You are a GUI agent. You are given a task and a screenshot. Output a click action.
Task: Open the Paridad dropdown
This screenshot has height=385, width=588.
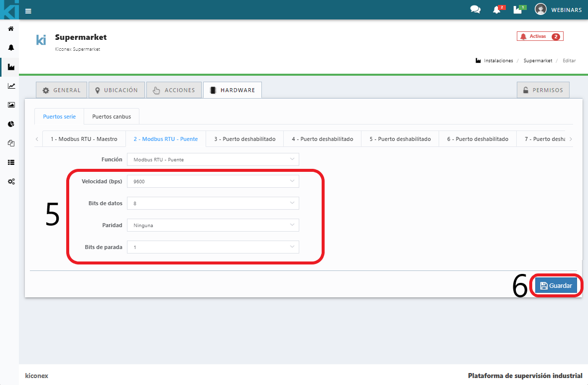tap(213, 225)
